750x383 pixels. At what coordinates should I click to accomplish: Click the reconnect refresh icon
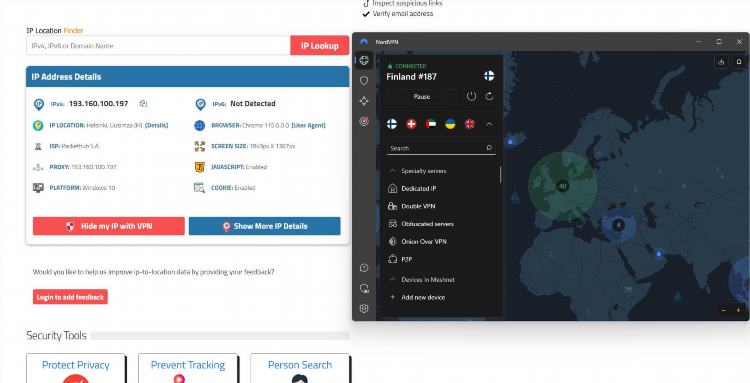489,97
